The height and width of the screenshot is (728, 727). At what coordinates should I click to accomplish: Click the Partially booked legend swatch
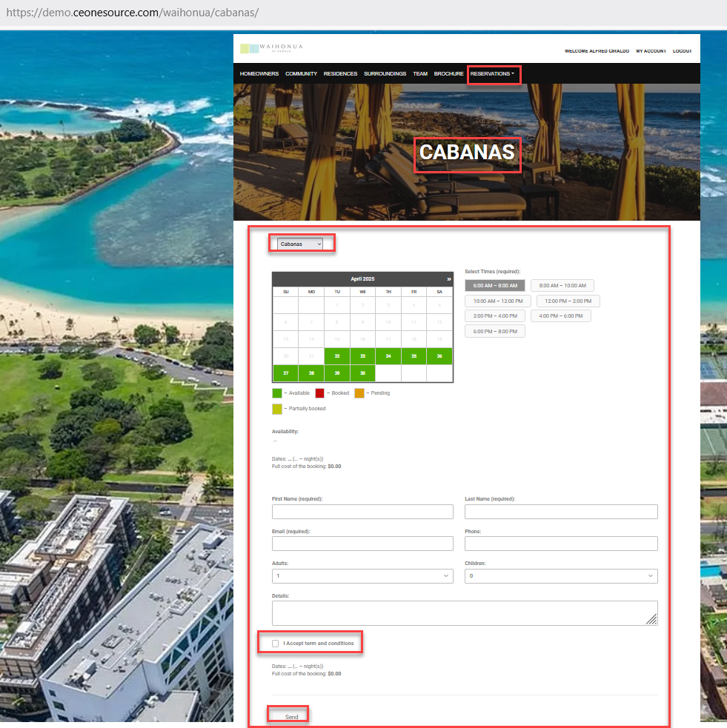pyautogui.click(x=277, y=409)
